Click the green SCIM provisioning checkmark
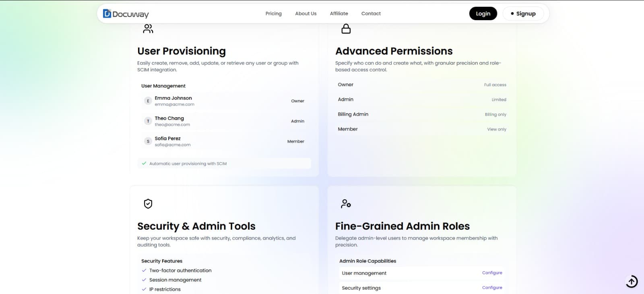 coord(144,164)
